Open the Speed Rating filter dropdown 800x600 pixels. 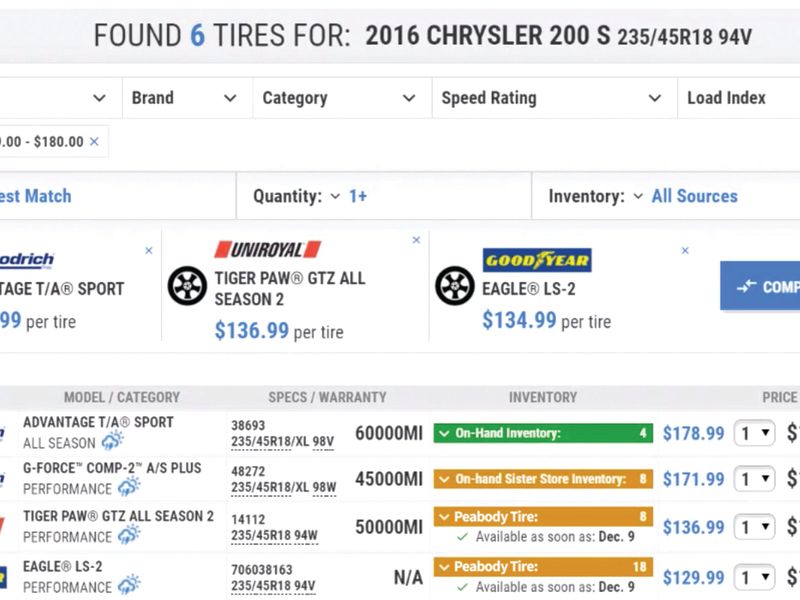[x=555, y=98]
